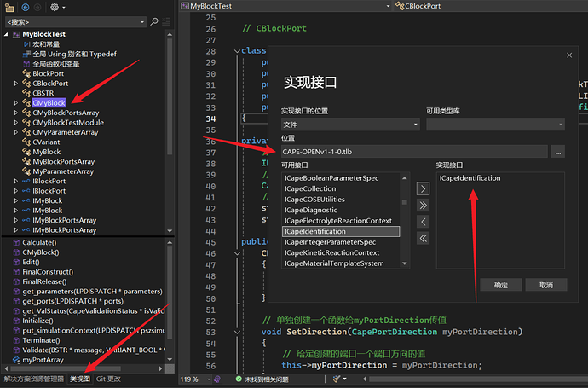The image size is (588, 388).
Task: Select the CMyBlock() constructor member
Action: (41, 252)
